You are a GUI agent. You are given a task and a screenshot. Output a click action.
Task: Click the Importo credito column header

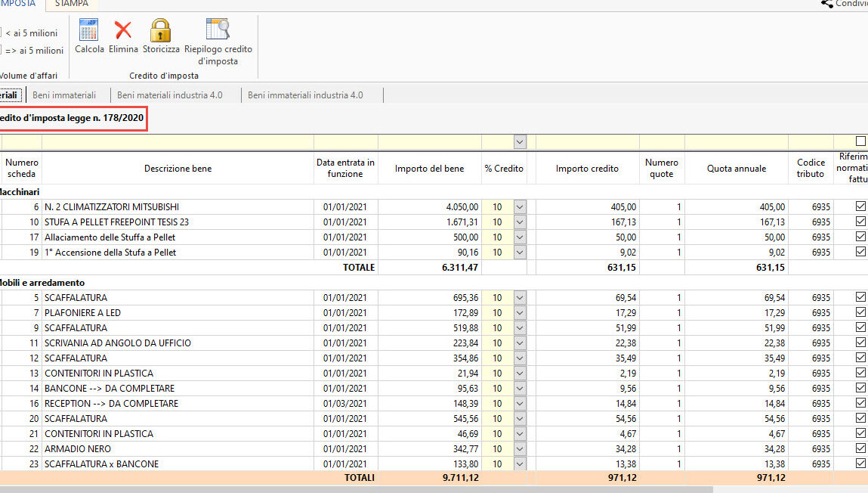pos(587,169)
